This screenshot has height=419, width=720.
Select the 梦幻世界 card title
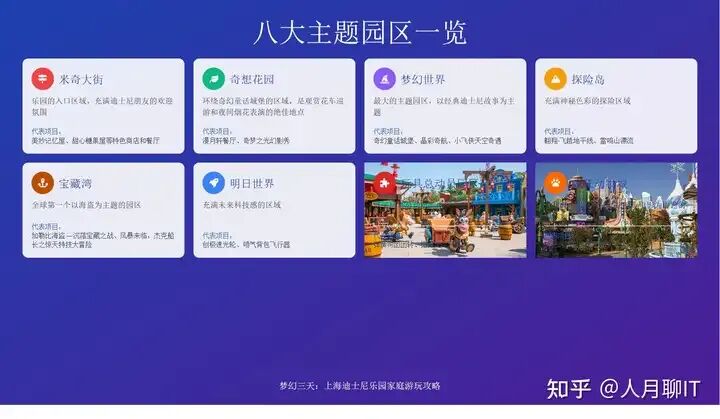pos(423,79)
